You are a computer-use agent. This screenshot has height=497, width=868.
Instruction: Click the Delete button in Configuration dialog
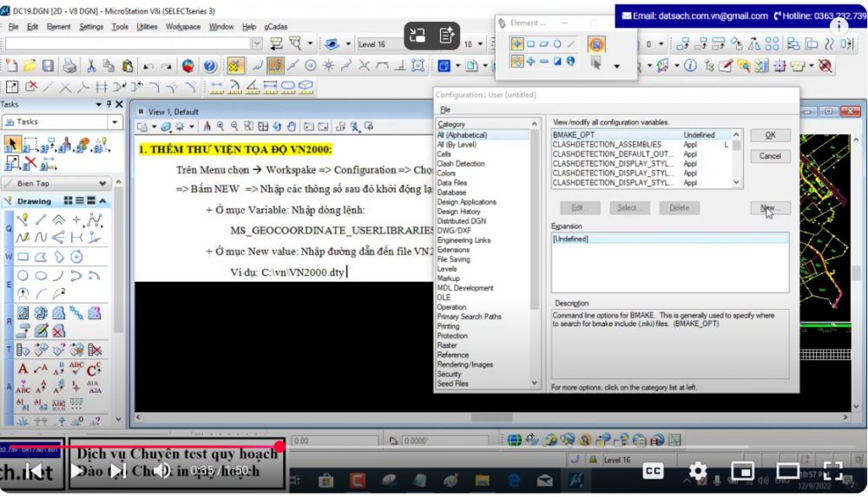click(x=680, y=208)
